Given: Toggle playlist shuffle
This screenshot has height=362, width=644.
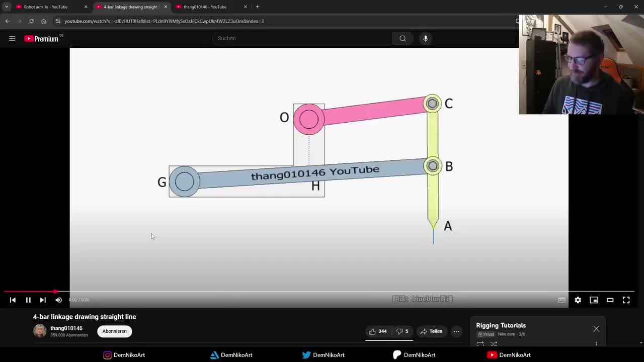Looking at the screenshot, I should [x=494, y=344].
